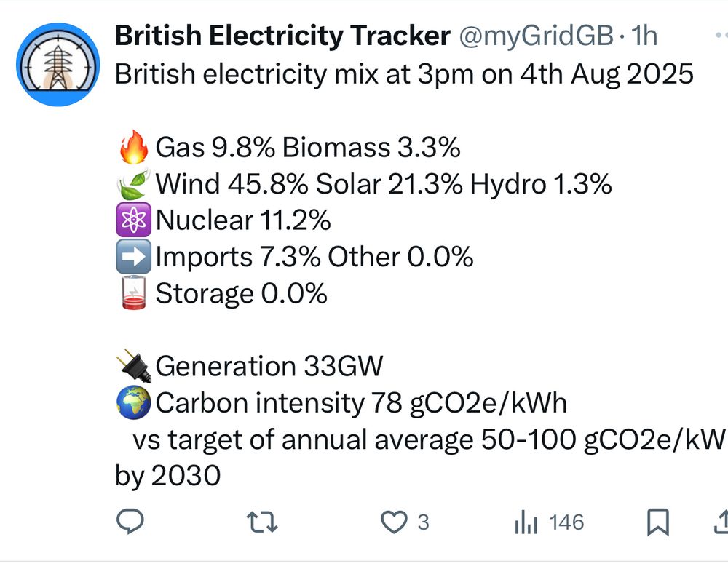The height and width of the screenshot is (577, 728).
Task: Open the electricity pylon profile avatar
Action: 57,64
